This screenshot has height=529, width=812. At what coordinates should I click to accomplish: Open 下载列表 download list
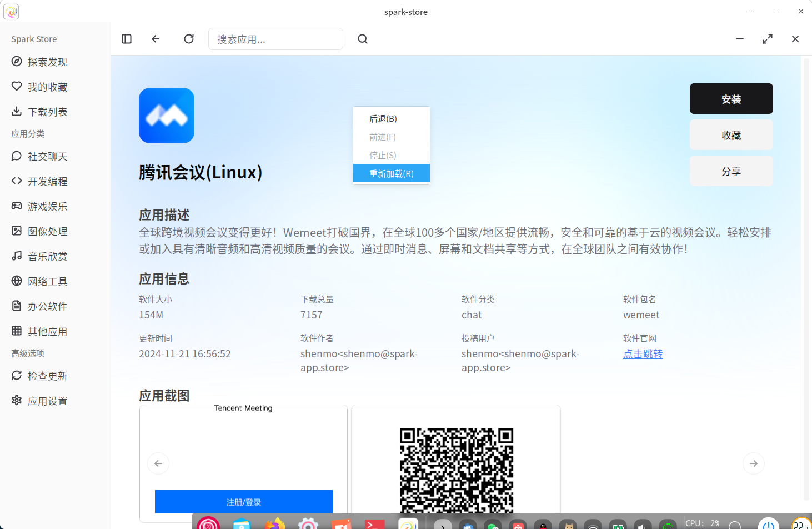(47, 112)
